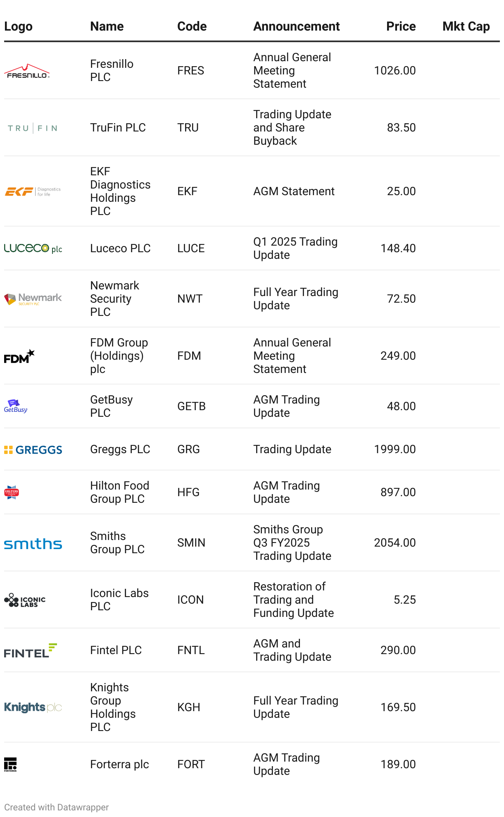The image size is (504, 817).
Task: Click the Q1 2025 Trading Update announcement
Action: point(295,248)
